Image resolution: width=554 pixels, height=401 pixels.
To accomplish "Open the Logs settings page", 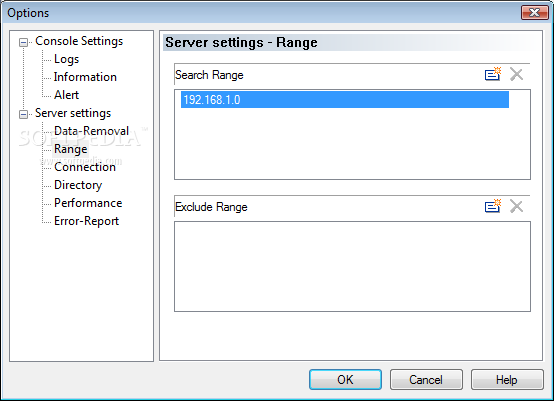I will click(66, 59).
